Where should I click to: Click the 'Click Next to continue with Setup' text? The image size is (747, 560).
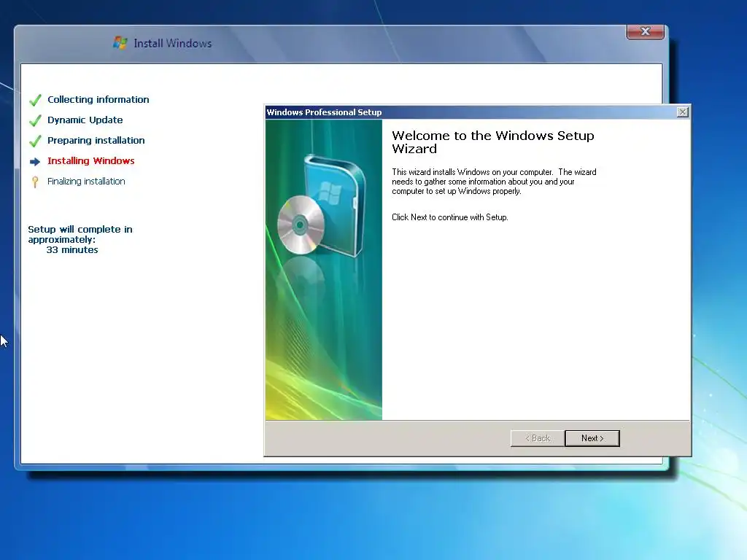pyautogui.click(x=449, y=217)
